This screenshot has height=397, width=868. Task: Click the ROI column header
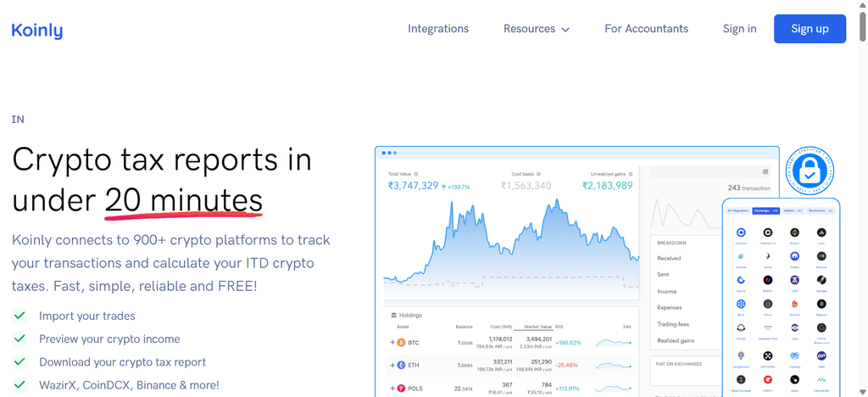click(x=559, y=327)
